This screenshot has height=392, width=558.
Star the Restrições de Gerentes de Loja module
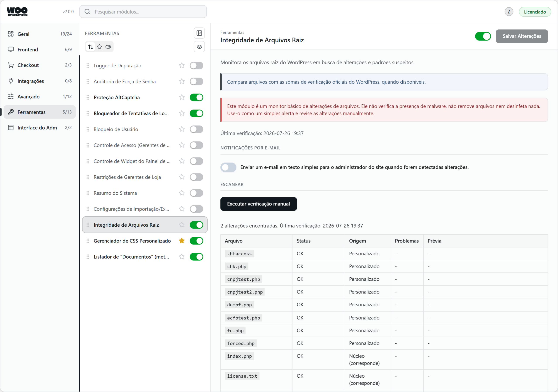pos(182,177)
